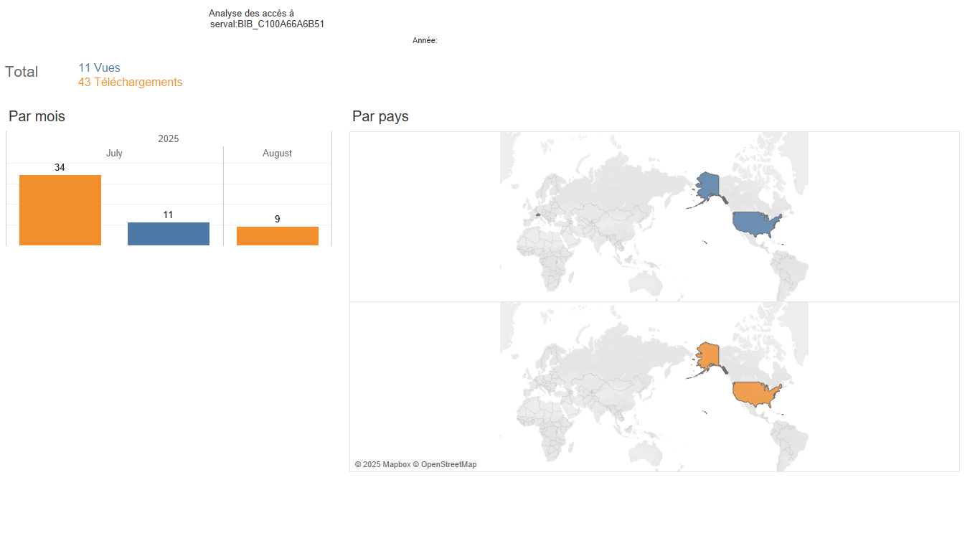Click the '9' bar value label
This screenshot has height=551, width=980.
(x=278, y=220)
